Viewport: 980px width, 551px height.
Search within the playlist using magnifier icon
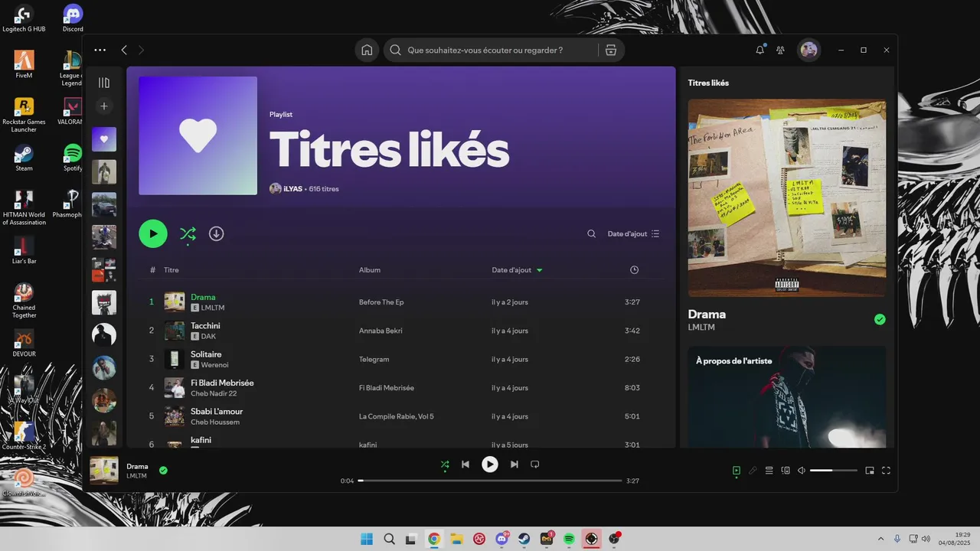(x=591, y=233)
